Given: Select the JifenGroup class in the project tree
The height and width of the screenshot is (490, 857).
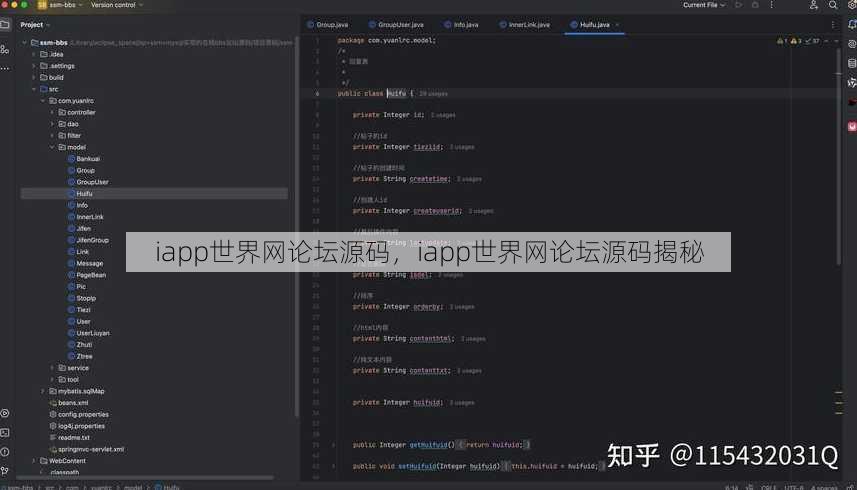Looking at the screenshot, I should click(x=92, y=240).
